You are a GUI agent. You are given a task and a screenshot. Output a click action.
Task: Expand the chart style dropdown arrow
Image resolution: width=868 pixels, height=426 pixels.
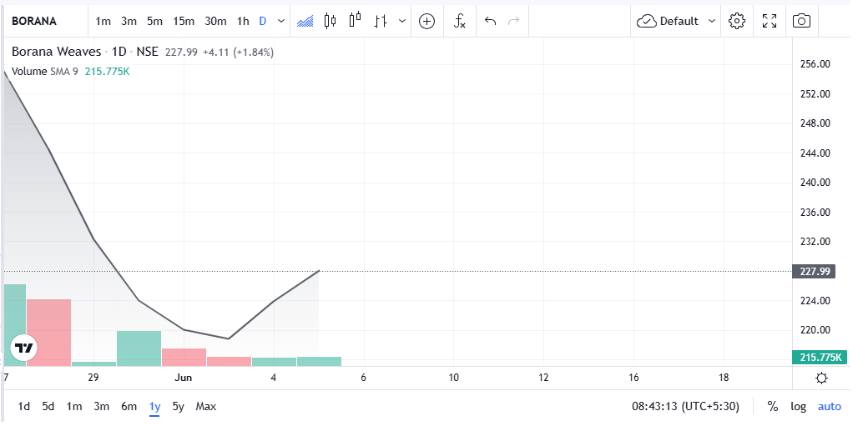(x=402, y=21)
